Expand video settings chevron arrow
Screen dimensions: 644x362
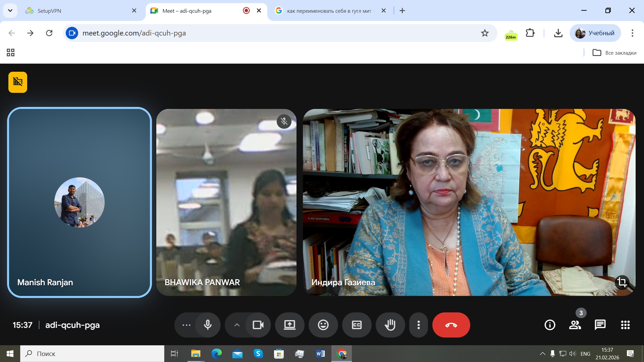tap(237, 325)
